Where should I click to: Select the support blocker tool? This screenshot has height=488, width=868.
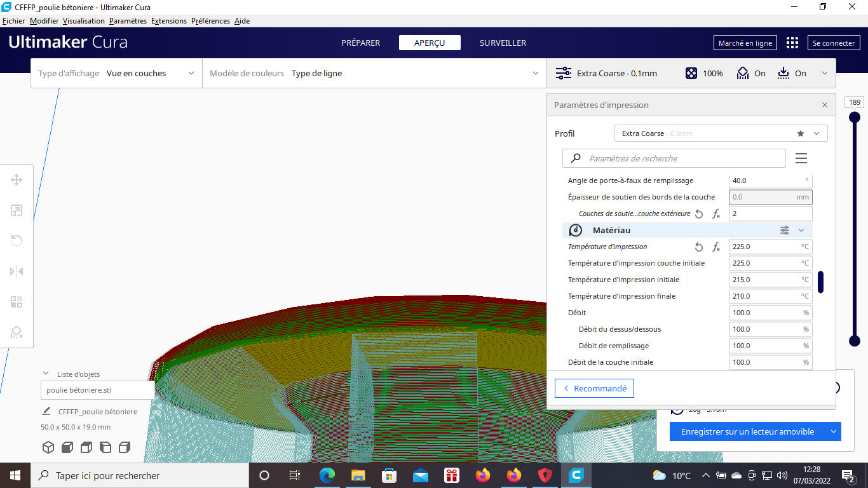17,332
